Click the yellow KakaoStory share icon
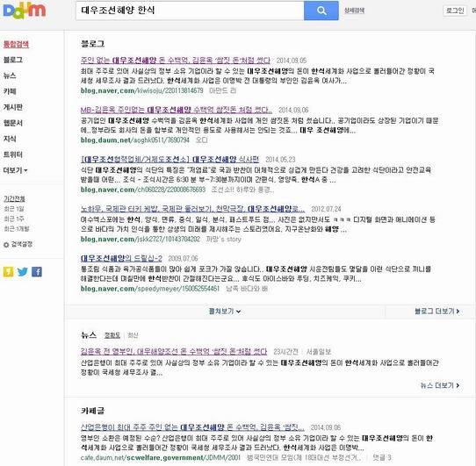The image size is (476, 466). (x=9, y=271)
